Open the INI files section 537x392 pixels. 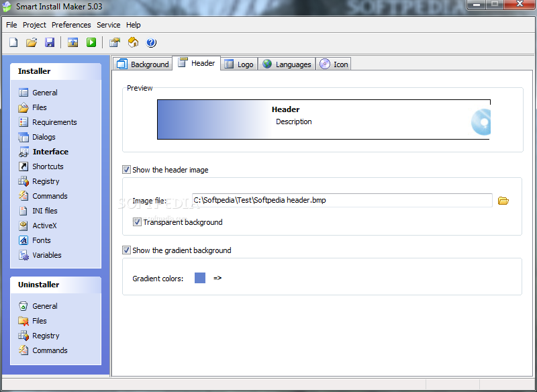[38, 211]
